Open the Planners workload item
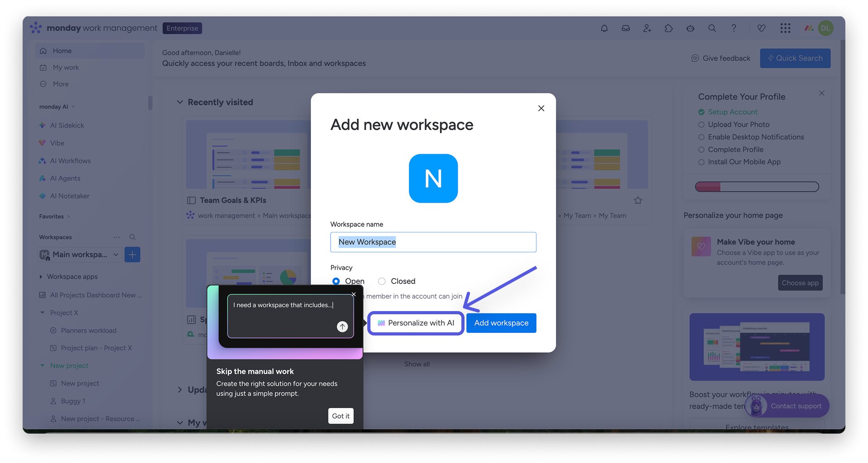Viewport: 868px width, 463px height. coord(89,331)
